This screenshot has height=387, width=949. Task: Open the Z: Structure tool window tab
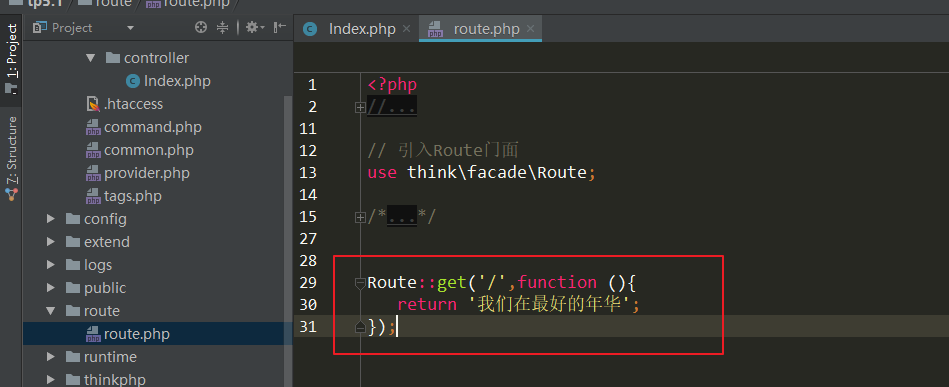[x=11, y=159]
